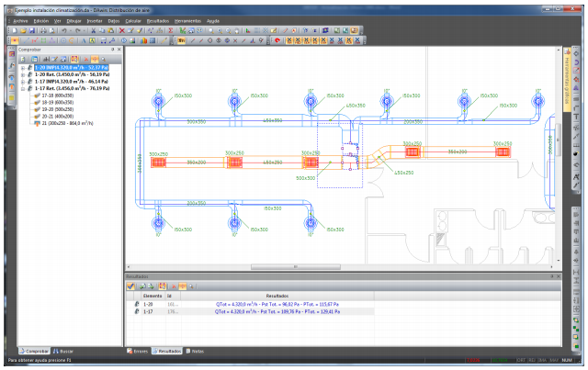Toggle the highlighted first button of the drawing toolbar
The width and height of the screenshot is (588, 370).
(15, 40)
